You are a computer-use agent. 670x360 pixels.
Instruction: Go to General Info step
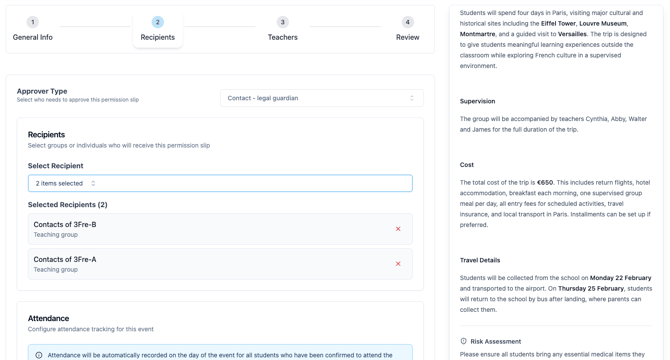click(x=32, y=37)
